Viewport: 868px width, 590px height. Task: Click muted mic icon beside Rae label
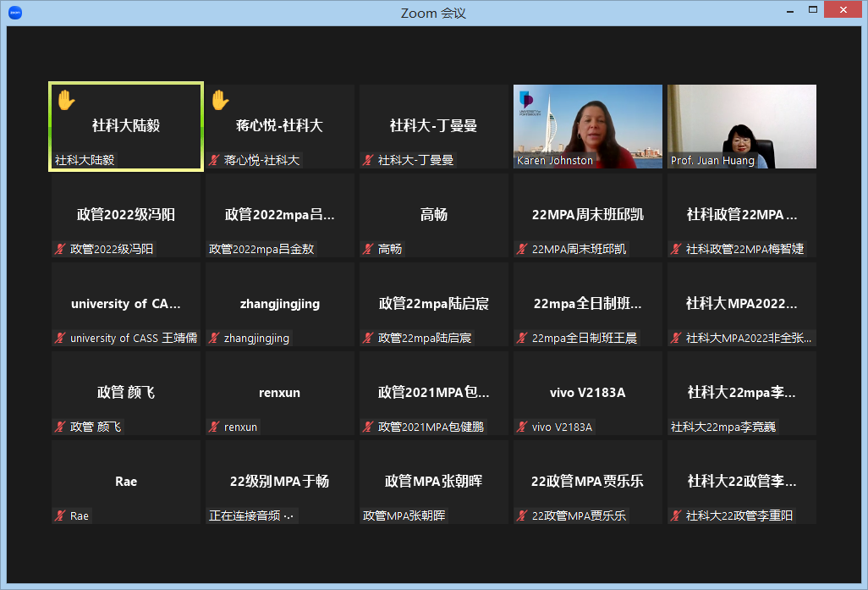(x=60, y=516)
